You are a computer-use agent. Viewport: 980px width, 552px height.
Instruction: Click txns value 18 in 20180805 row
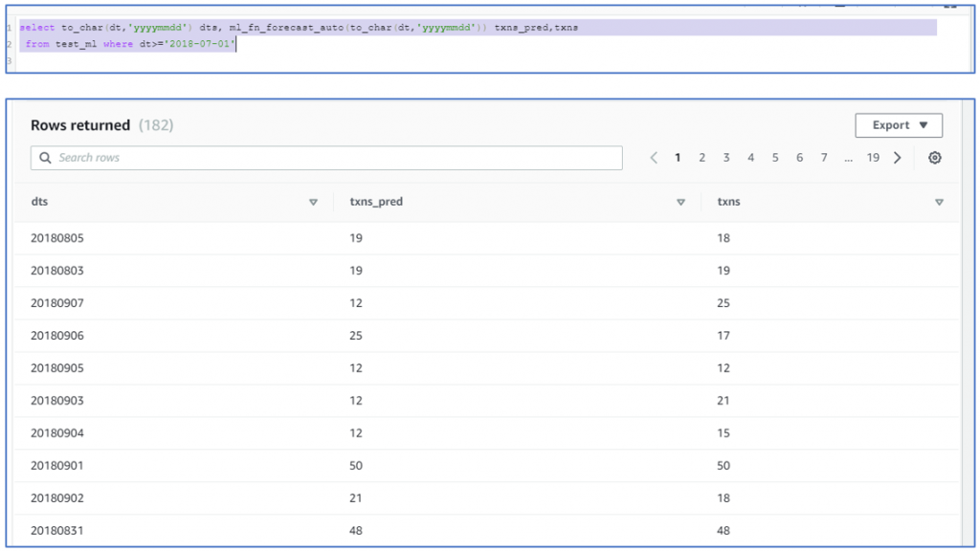pos(724,238)
